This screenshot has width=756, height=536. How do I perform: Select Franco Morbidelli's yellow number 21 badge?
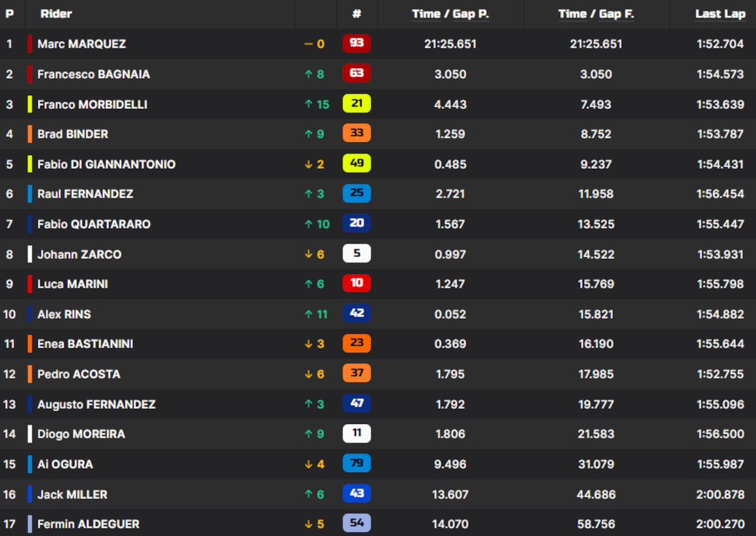tap(357, 104)
